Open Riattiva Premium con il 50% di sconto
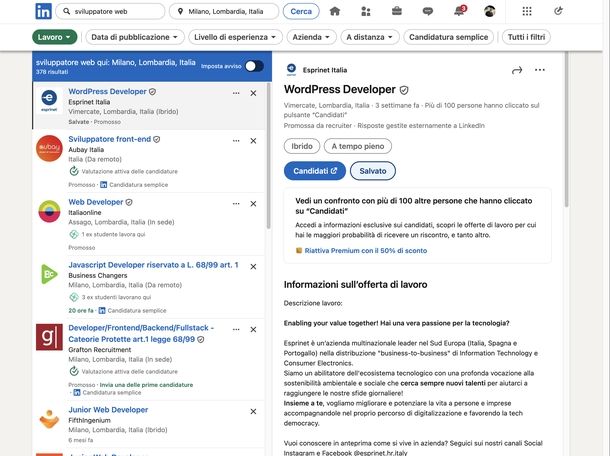 click(x=366, y=251)
